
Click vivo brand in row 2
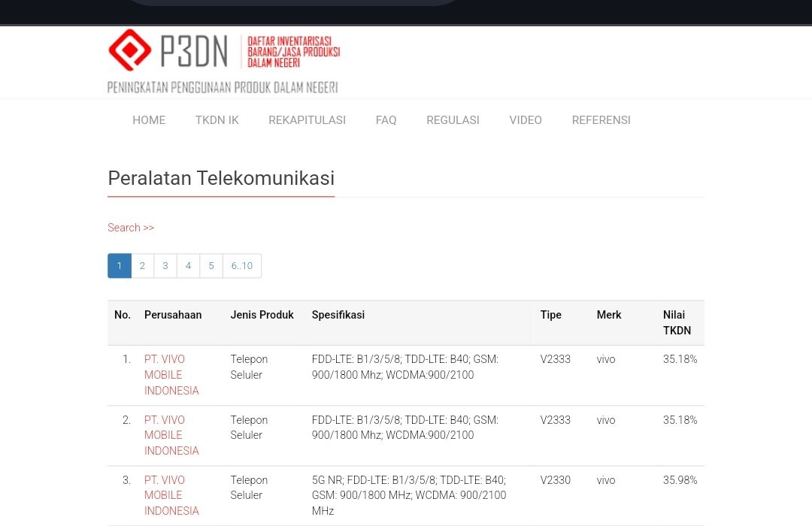[x=606, y=420]
